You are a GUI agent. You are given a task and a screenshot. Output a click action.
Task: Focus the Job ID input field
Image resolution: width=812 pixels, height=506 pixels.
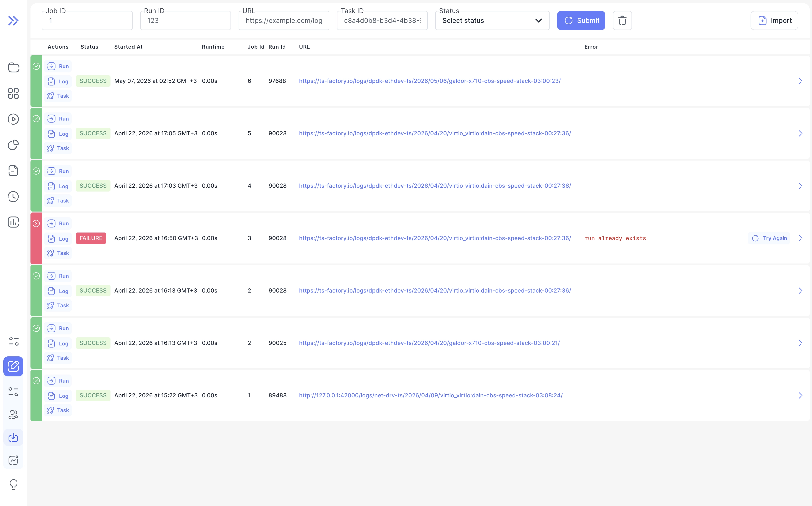tap(87, 20)
